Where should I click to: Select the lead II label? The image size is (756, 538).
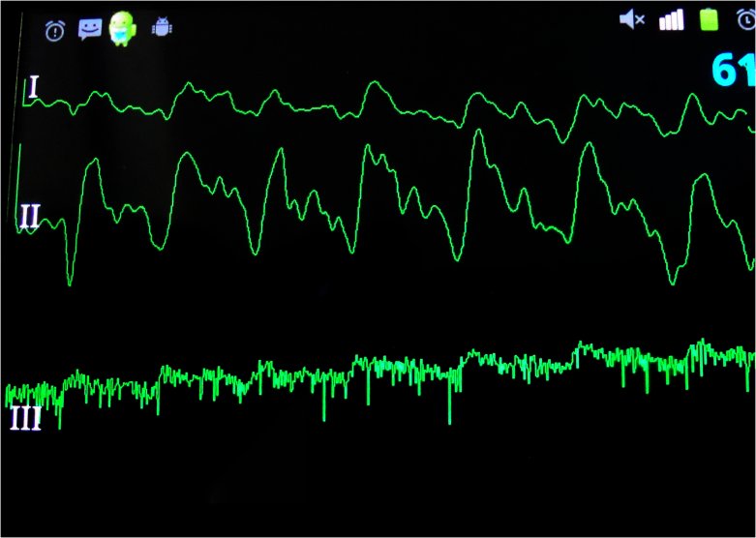coord(29,216)
